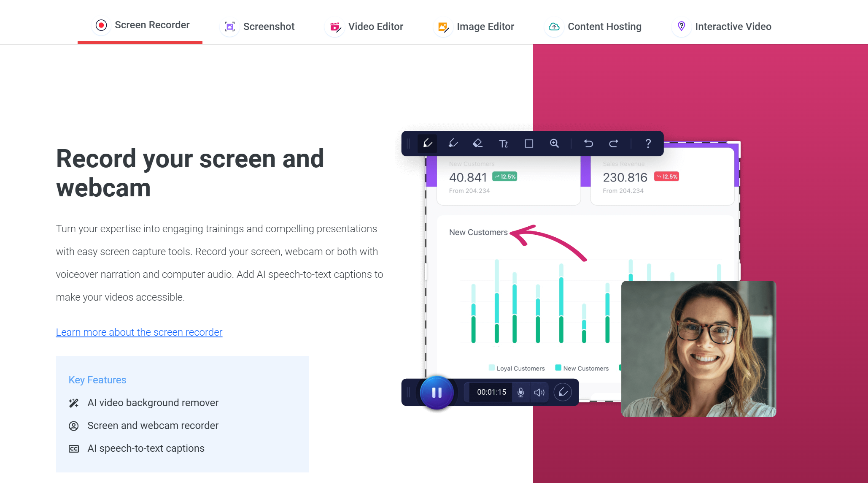Mute the computer audio speaker

point(539,393)
